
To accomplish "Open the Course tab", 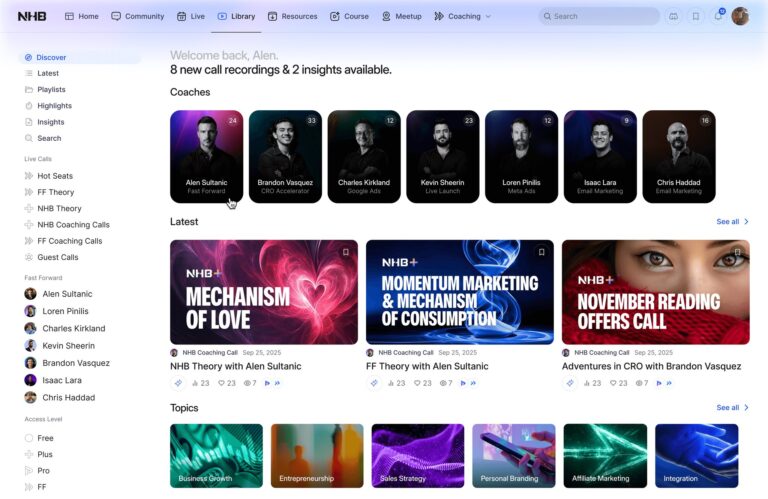I will pyautogui.click(x=349, y=16).
